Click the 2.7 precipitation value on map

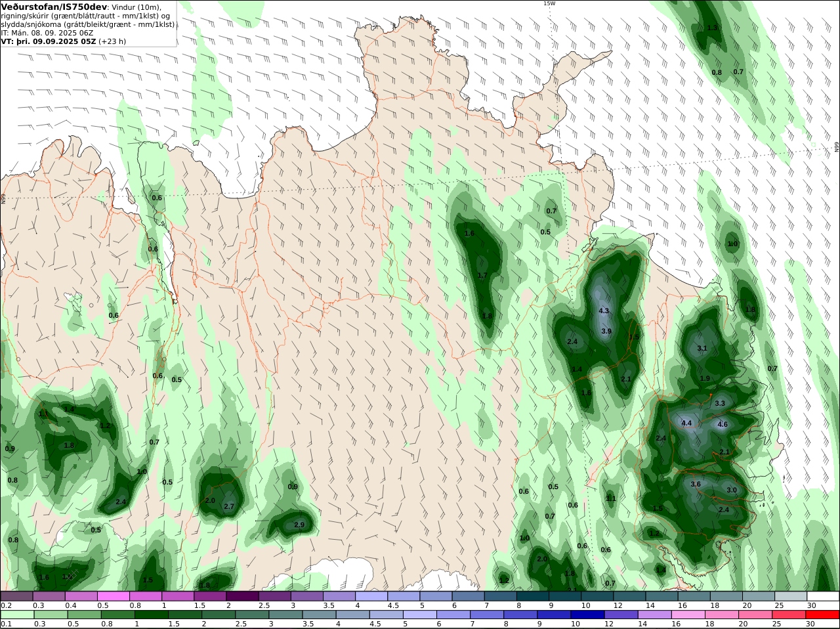point(229,507)
